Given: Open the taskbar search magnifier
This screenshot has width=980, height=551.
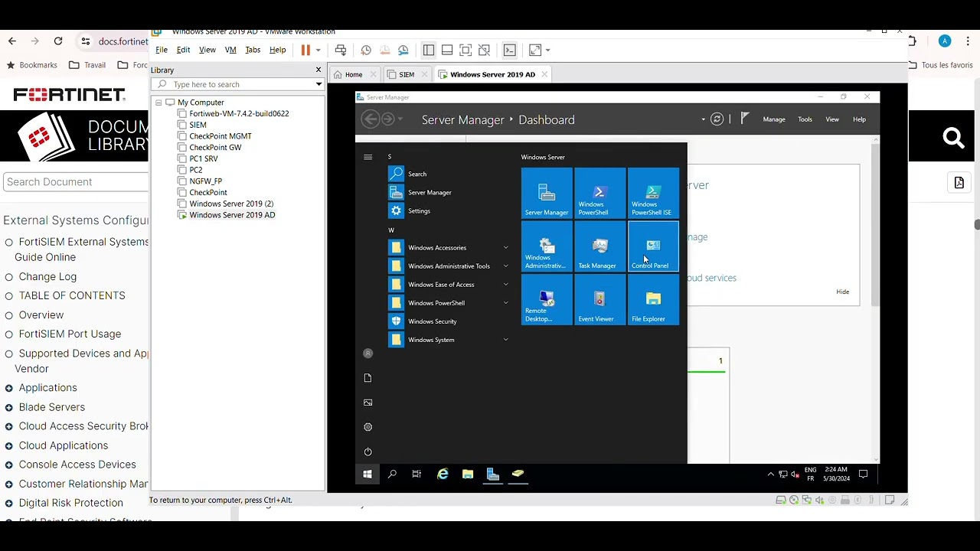Looking at the screenshot, I should pyautogui.click(x=392, y=474).
